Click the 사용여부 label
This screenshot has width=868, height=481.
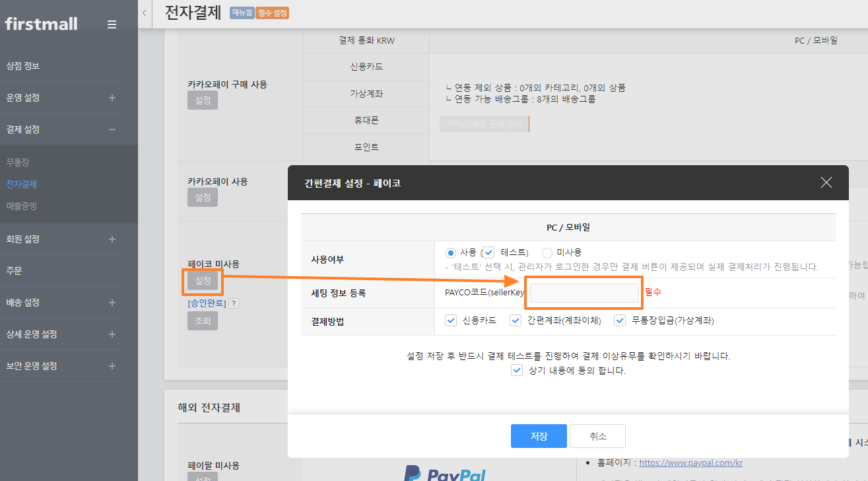(x=328, y=259)
